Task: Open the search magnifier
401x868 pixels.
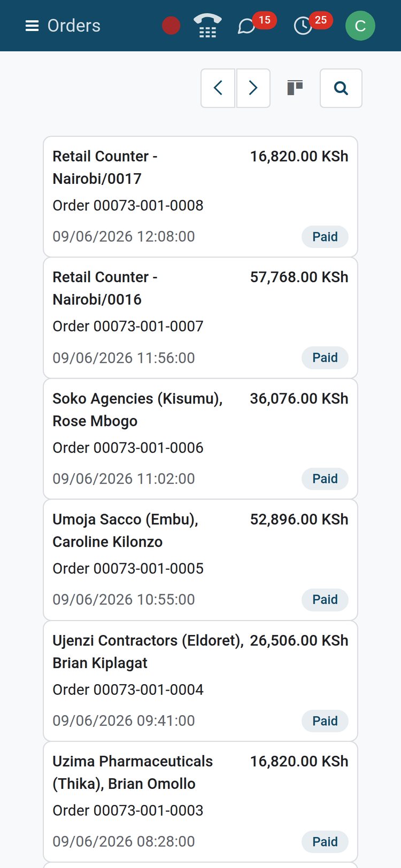Action: [341, 88]
